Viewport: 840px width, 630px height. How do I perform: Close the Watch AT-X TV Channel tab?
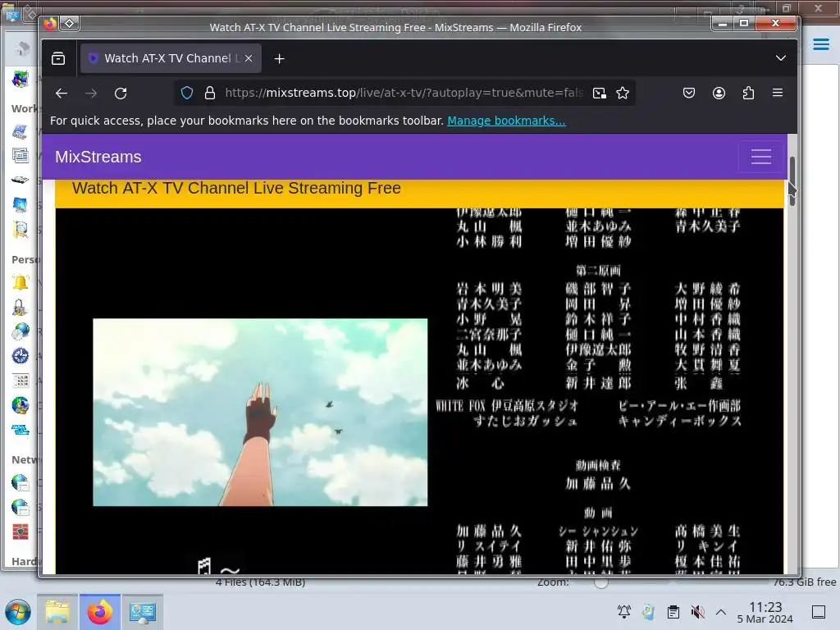tap(249, 58)
